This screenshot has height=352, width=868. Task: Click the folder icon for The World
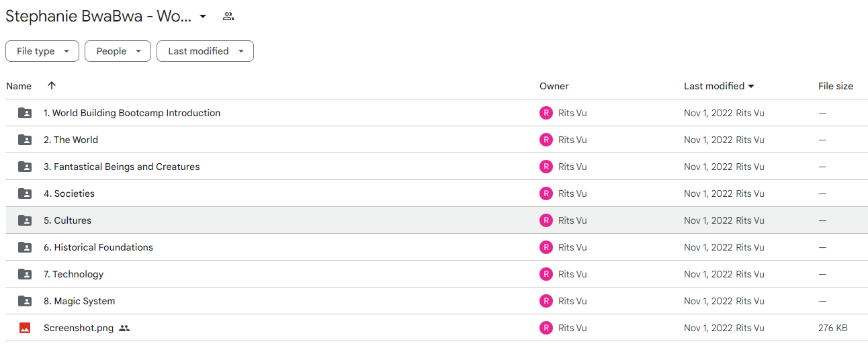click(x=25, y=140)
